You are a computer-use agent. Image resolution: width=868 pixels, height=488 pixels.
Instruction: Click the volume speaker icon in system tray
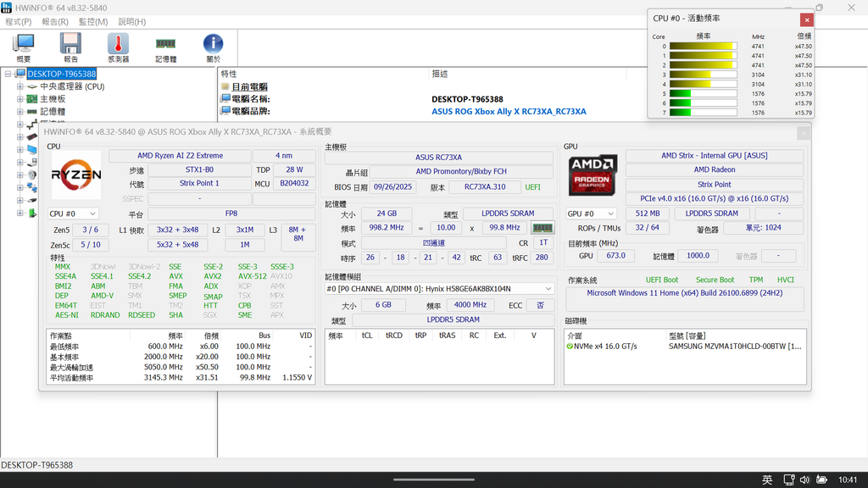tap(804, 480)
